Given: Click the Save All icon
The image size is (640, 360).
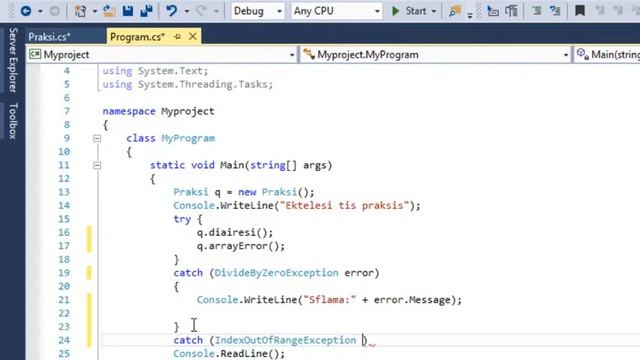Looking at the screenshot, I should click(146, 11).
